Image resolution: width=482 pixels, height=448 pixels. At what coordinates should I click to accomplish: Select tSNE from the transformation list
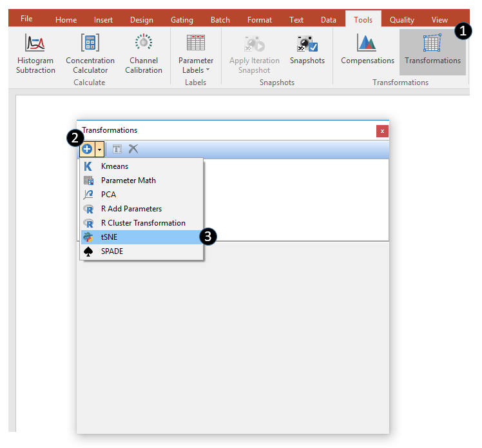pos(110,237)
